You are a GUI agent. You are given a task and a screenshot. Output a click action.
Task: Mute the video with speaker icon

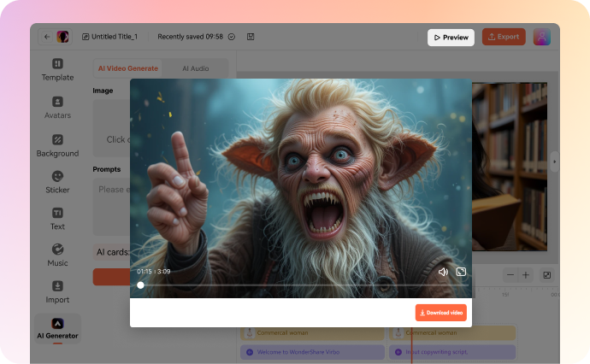443,272
